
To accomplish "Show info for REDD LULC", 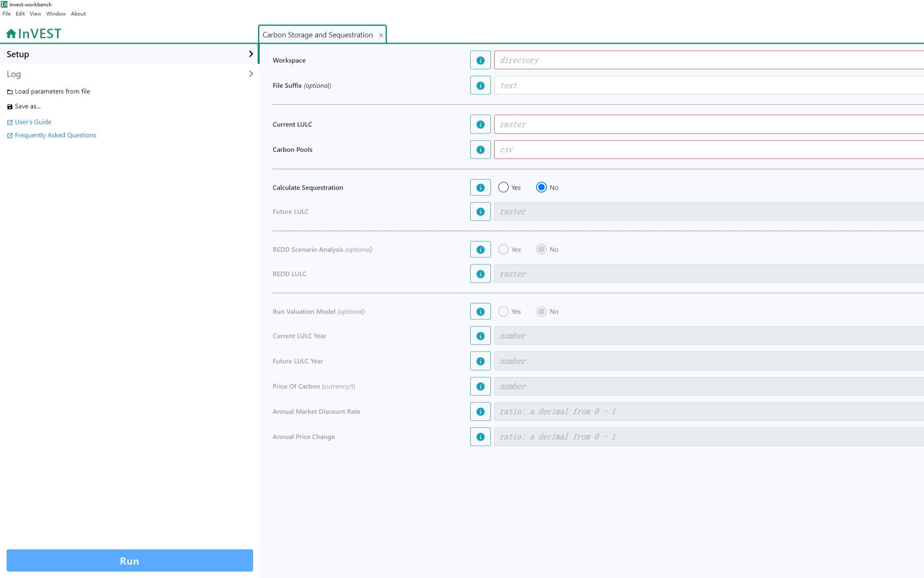I will pyautogui.click(x=480, y=274).
